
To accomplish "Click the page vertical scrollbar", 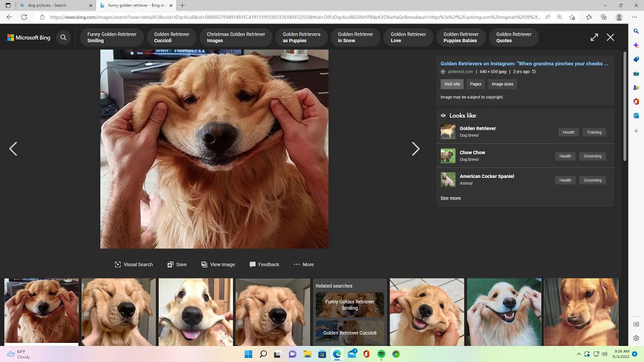I will coord(625,106).
